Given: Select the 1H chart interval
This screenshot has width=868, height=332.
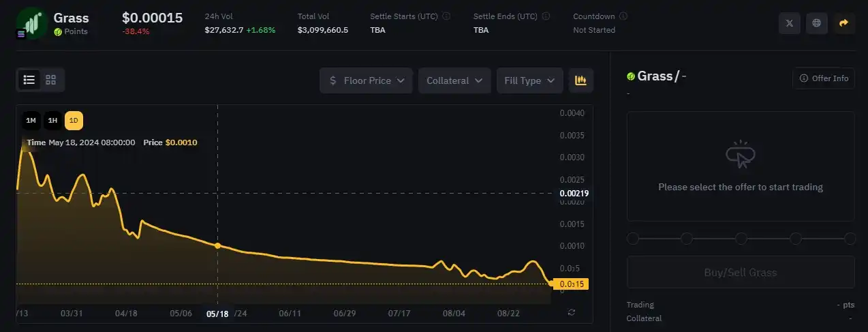Looking at the screenshot, I should tap(52, 121).
